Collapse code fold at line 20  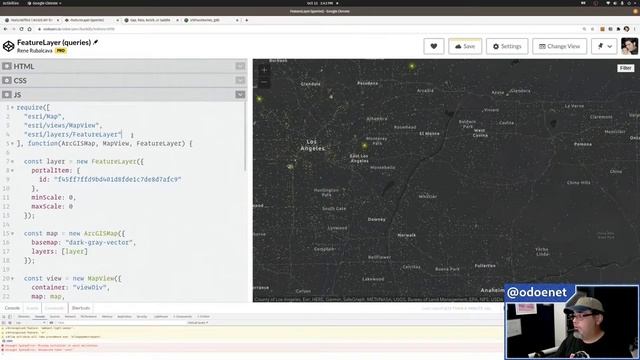click(x=12, y=278)
